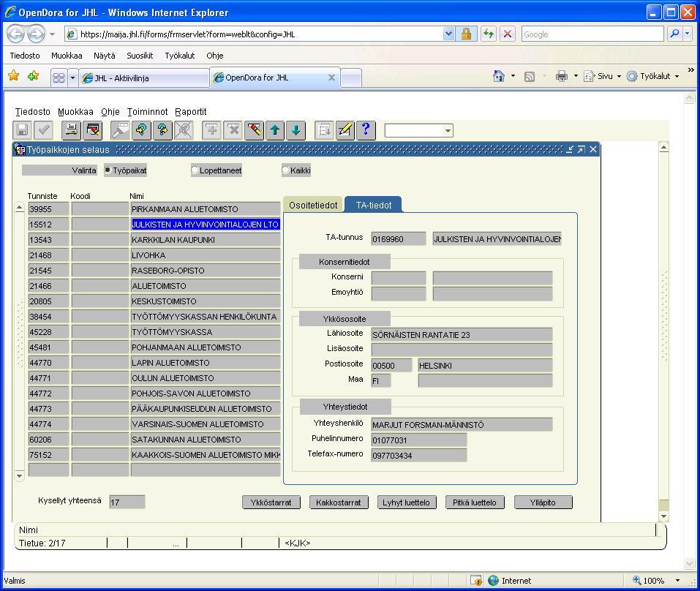
Task: Select the Työpaikat radio button
Action: point(108,170)
